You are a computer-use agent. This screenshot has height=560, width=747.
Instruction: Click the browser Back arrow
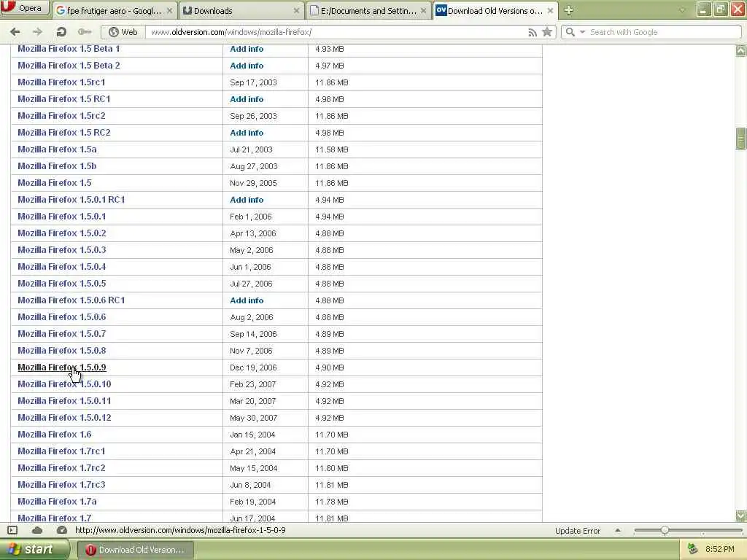[15, 32]
